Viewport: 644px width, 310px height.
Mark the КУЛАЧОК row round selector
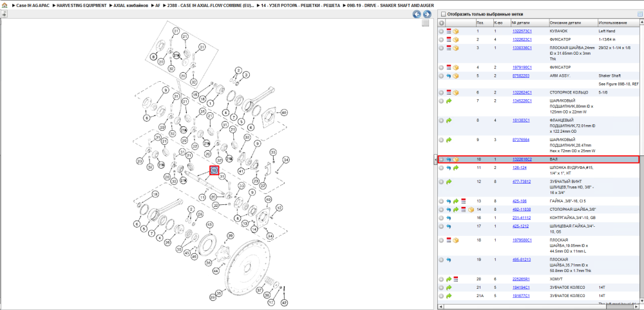point(441,31)
